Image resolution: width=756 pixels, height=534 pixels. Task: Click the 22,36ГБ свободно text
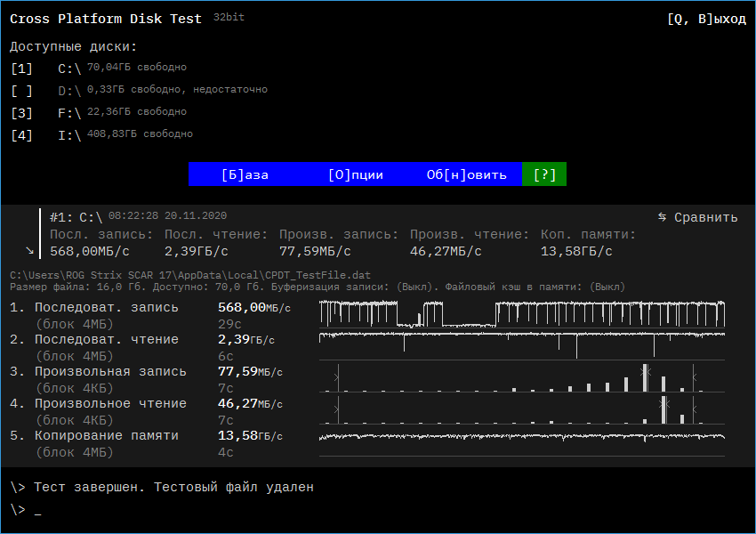pos(137,111)
